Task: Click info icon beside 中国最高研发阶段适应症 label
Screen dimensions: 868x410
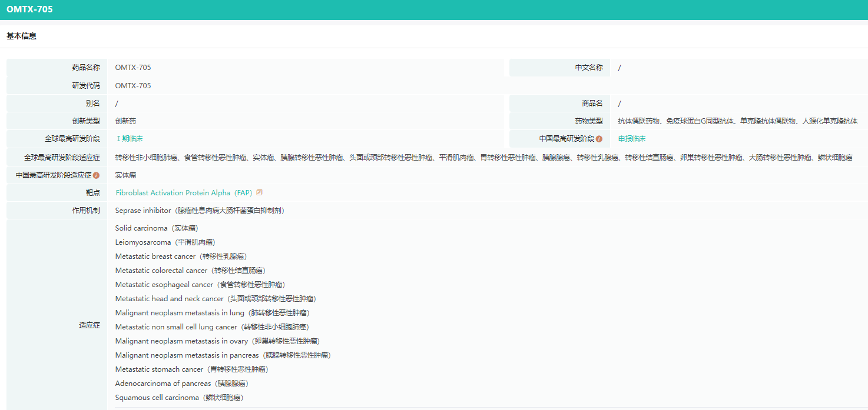Action: tap(96, 175)
